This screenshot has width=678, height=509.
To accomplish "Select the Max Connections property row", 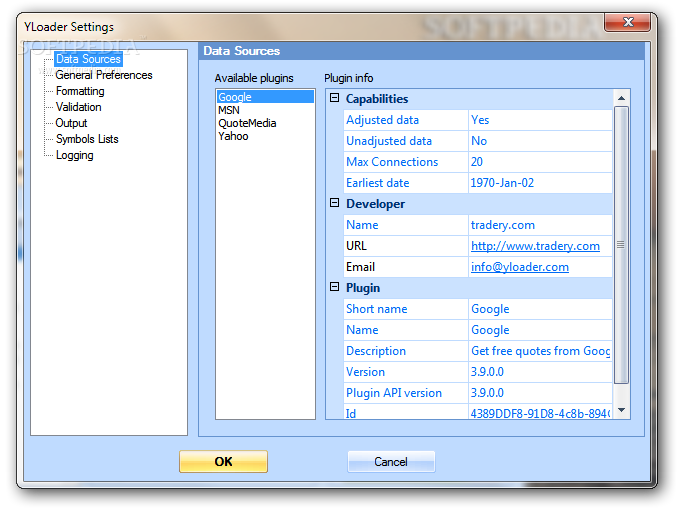I will [478, 162].
